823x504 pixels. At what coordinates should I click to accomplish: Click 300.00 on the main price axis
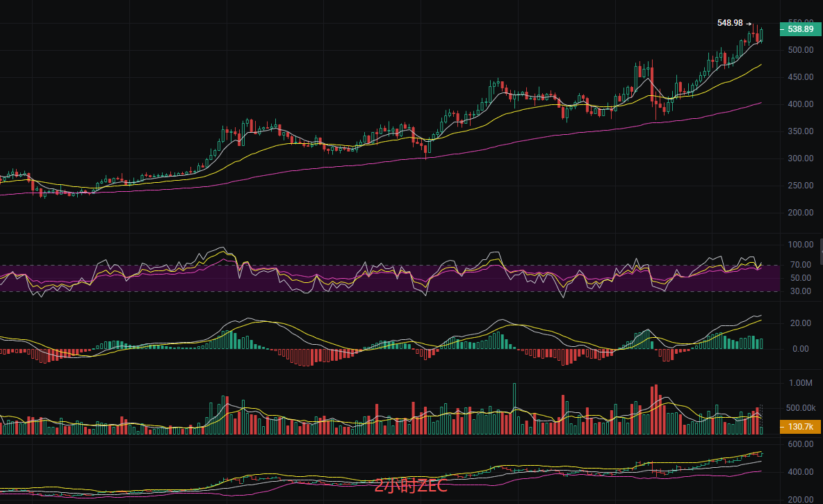(x=801, y=158)
